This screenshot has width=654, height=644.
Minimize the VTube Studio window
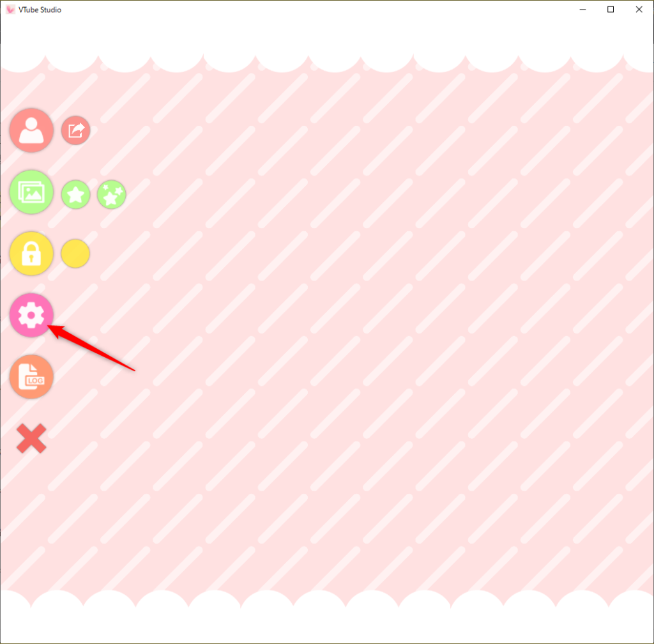582,10
